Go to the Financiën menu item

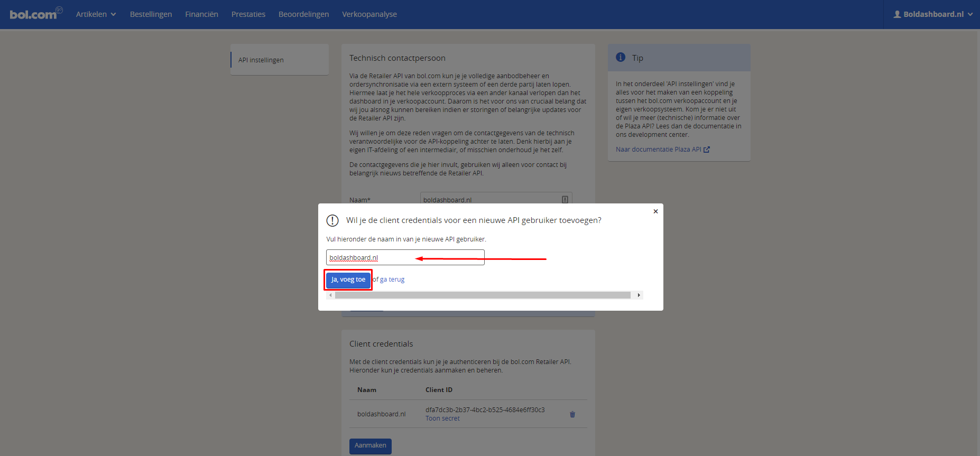pos(201,14)
